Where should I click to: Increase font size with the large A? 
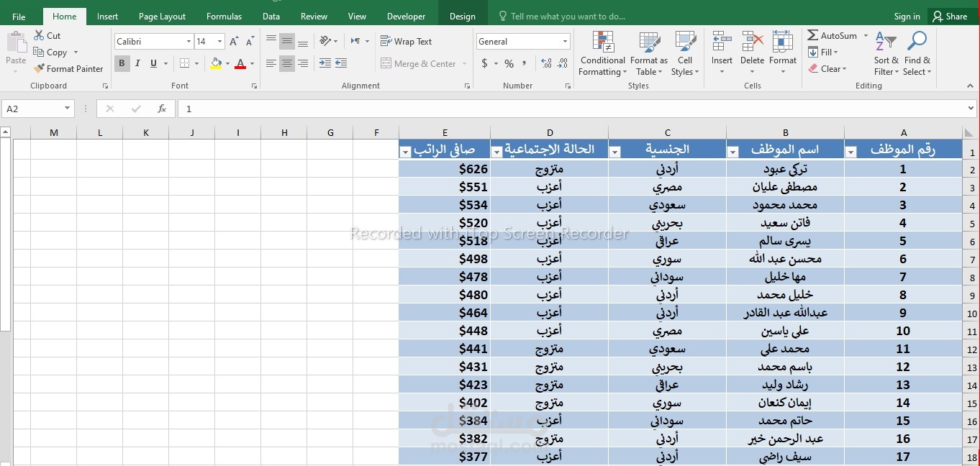234,42
